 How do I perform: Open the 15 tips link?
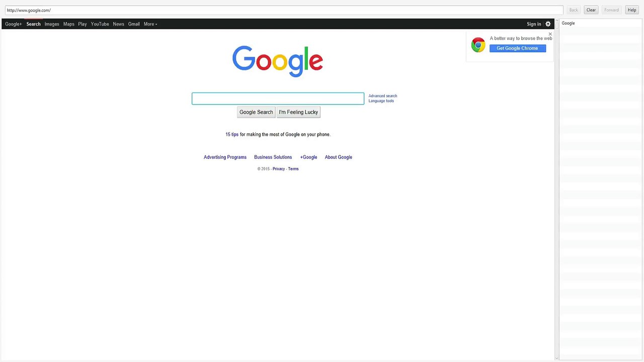click(x=232, y=135)
